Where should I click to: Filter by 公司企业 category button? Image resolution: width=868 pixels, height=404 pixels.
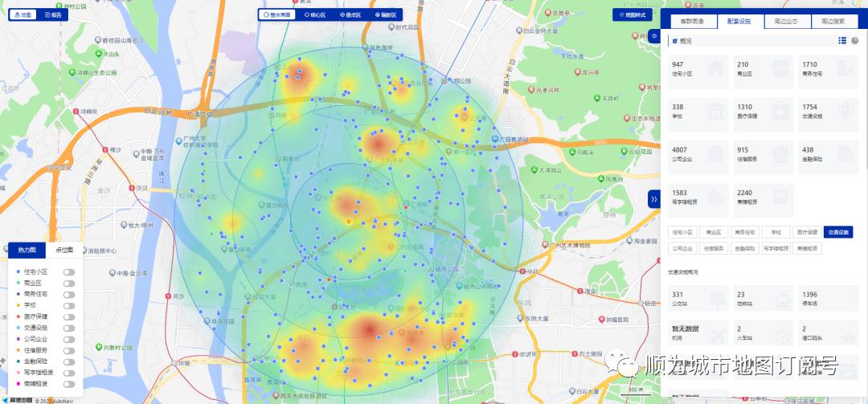coord(682,248)
